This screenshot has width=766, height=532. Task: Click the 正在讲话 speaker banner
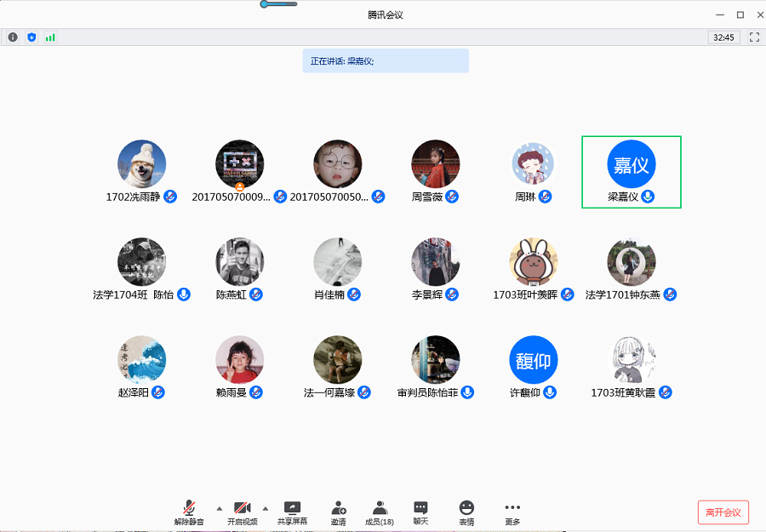385,61
